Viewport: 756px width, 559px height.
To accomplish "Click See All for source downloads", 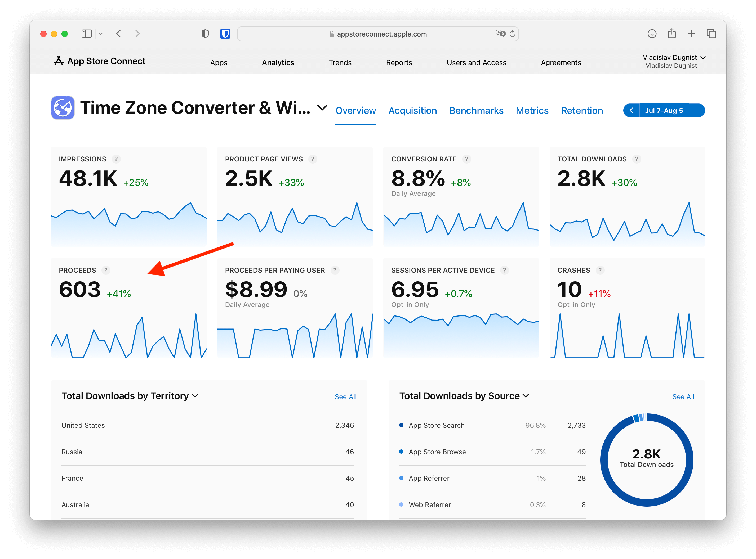I will (x=683, y=396).
